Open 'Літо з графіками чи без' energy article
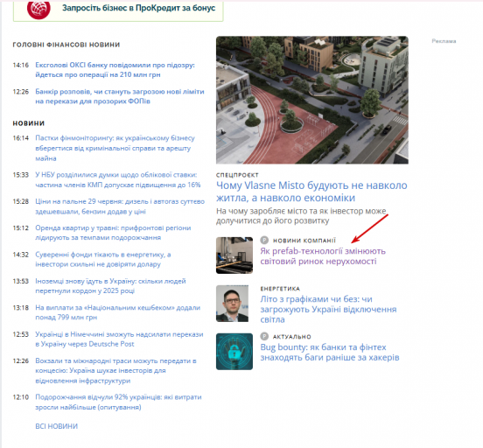The height and width of the screenshot is (448, 483). 328,309
